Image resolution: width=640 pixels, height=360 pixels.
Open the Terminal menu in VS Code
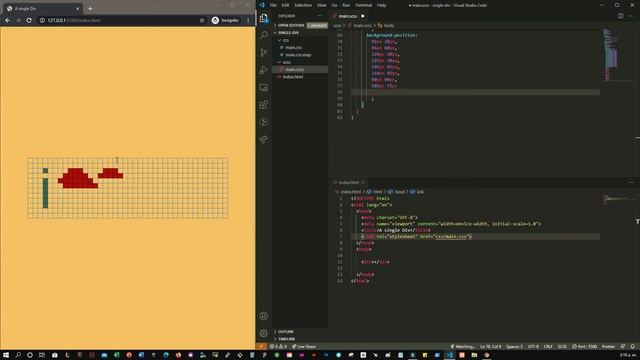tap(363, 5)
